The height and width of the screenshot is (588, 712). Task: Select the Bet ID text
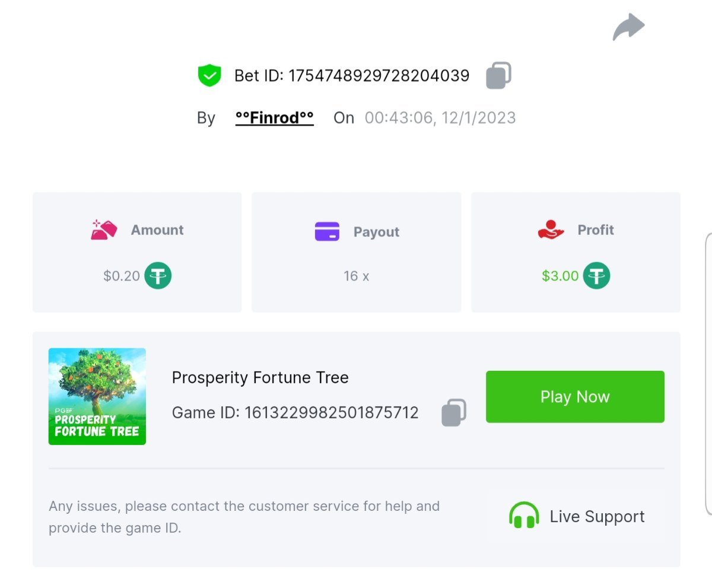(352, 76)
